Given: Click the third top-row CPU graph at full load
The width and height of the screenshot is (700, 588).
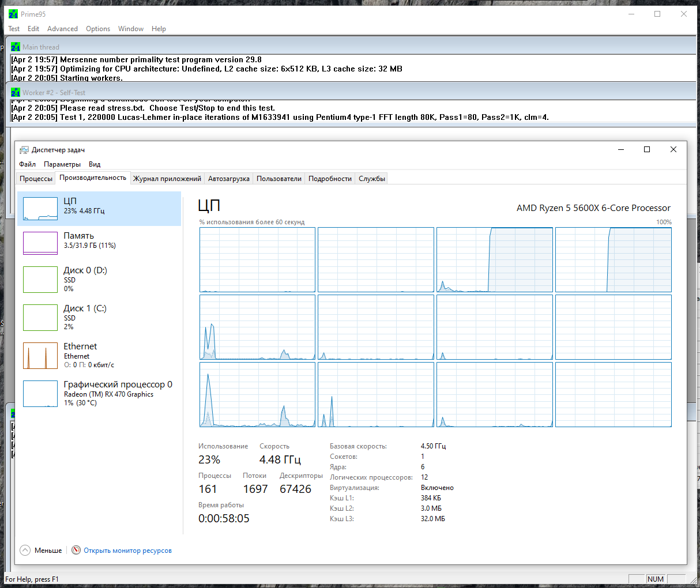Looking at the screenshot, I should 495,259.
